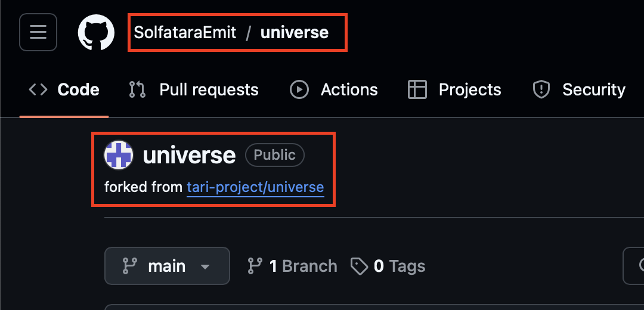
Task: Open the SolfataraEmit owner profile link
Action: (x=185, y=32)
